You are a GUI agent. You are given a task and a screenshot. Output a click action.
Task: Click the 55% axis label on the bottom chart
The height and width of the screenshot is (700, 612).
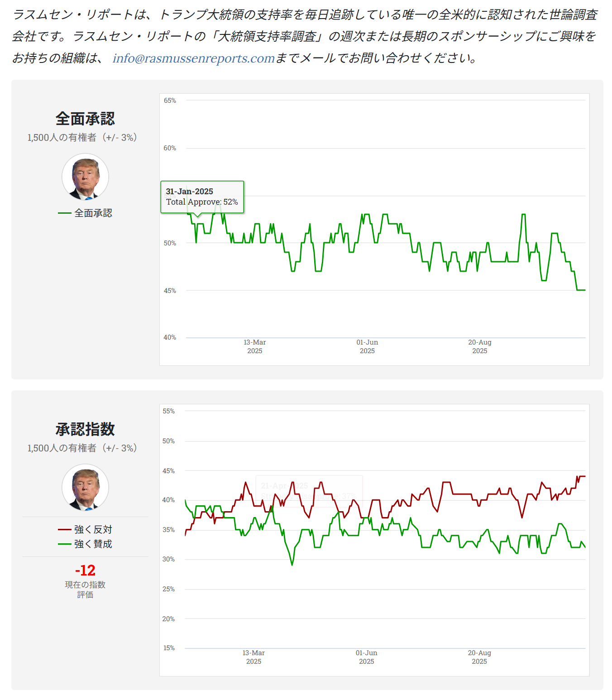pos(168,411)
